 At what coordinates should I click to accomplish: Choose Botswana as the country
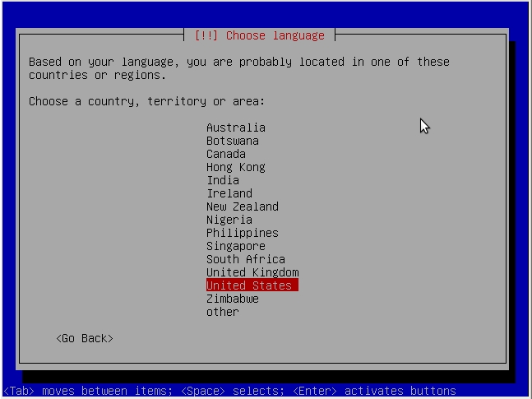tap(233, 141)
